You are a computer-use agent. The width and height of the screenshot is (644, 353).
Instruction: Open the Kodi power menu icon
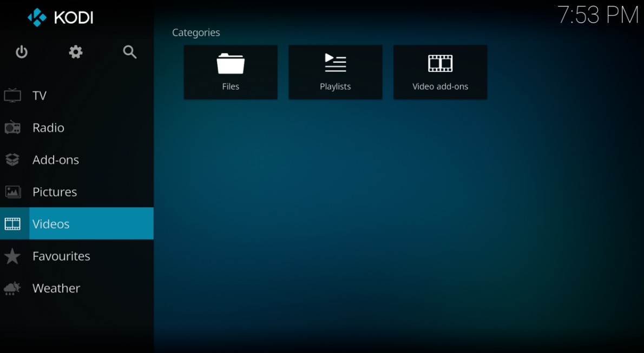point(22,52)
